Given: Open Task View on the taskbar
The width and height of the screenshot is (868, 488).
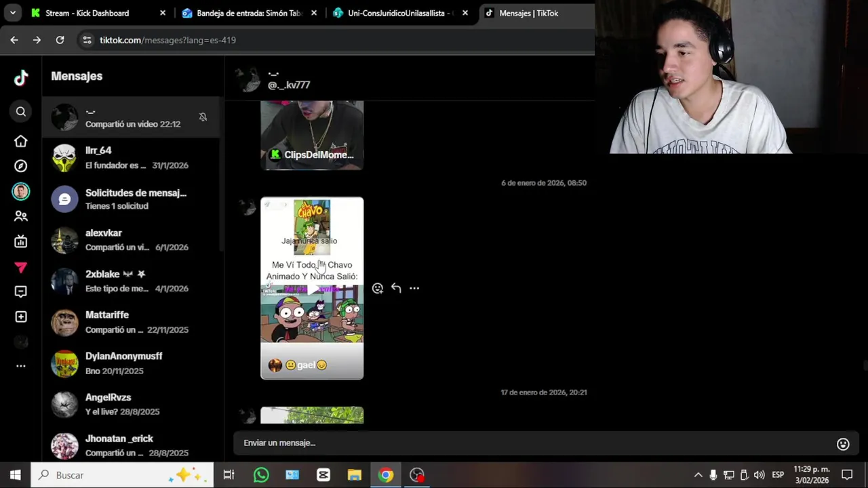Looking at the screenshot, I should 229,475.
